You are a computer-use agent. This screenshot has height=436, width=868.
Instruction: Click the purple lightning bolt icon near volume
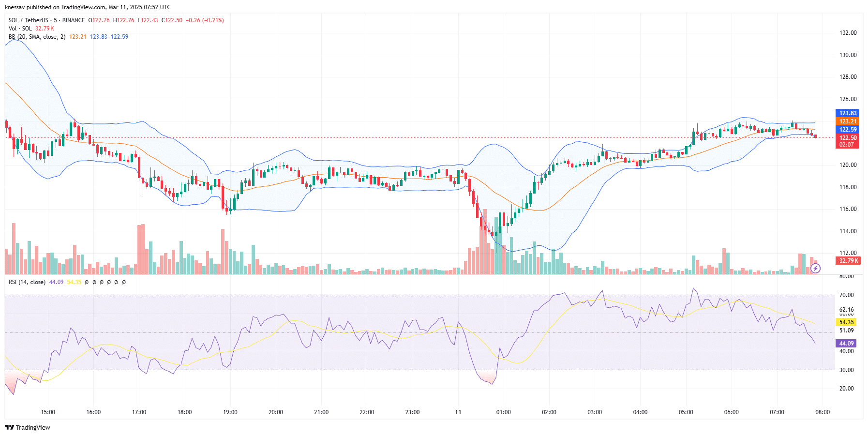(x=815, y=268)
